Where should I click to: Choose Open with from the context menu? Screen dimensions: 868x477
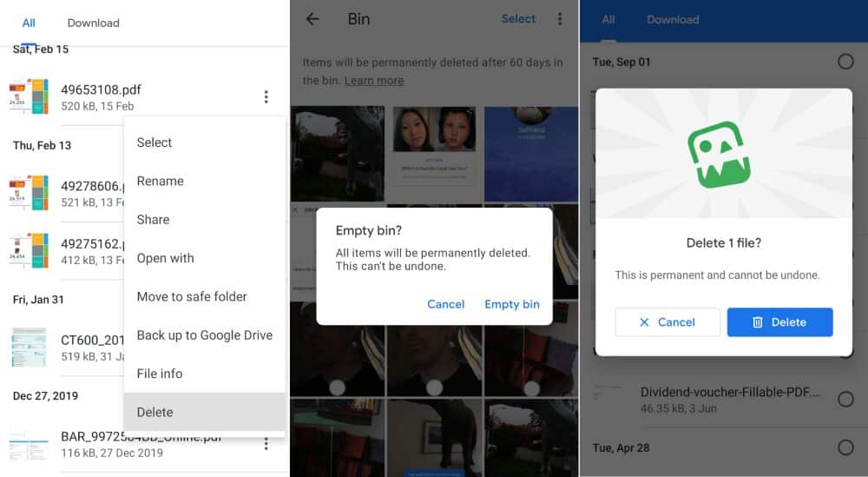point(204,258)
